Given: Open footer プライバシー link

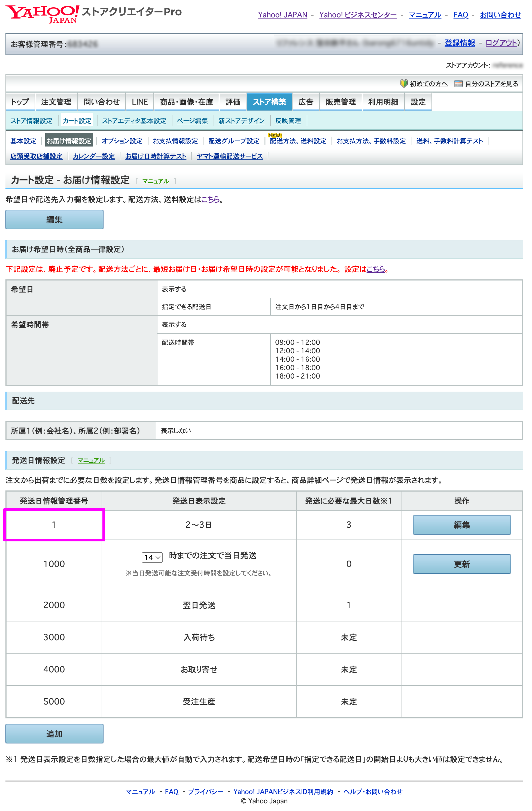Looking at the screenshot, I should pyautogui.click(x=205, y=792).
